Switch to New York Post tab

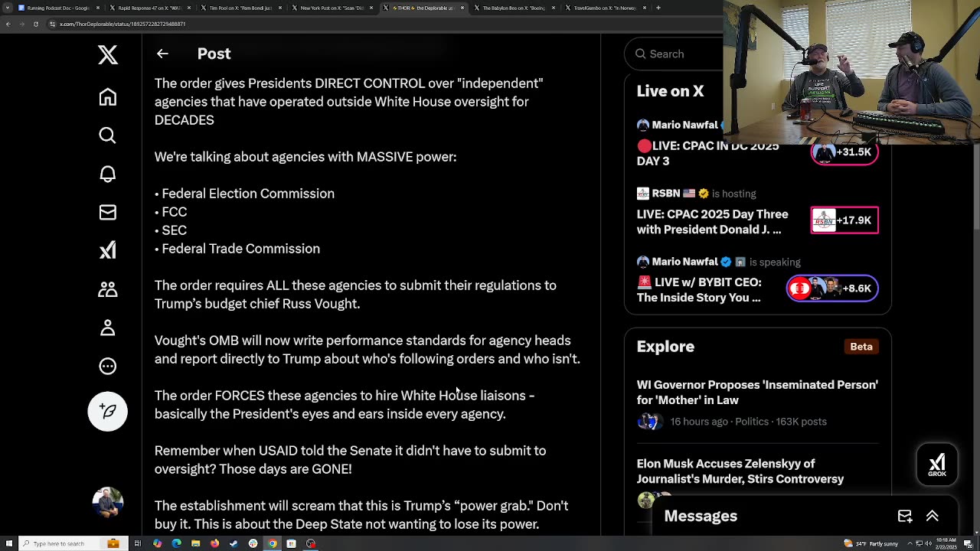point(332,8)
